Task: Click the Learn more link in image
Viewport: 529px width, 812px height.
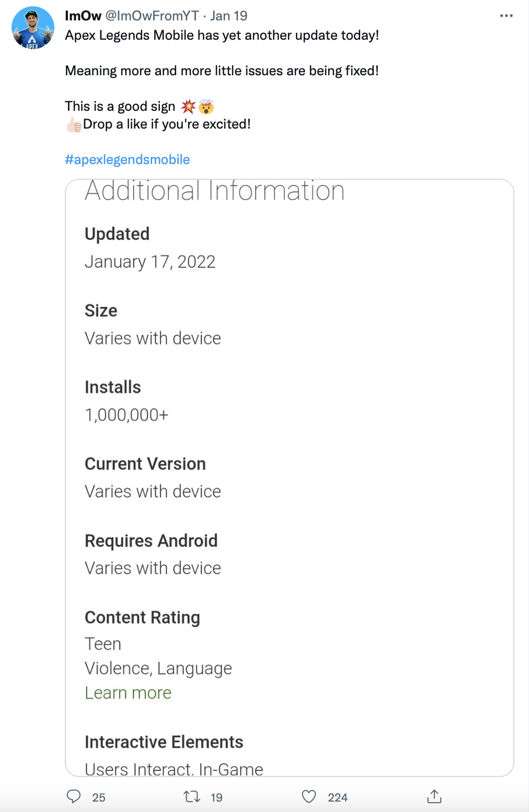Action: [128, 693]
